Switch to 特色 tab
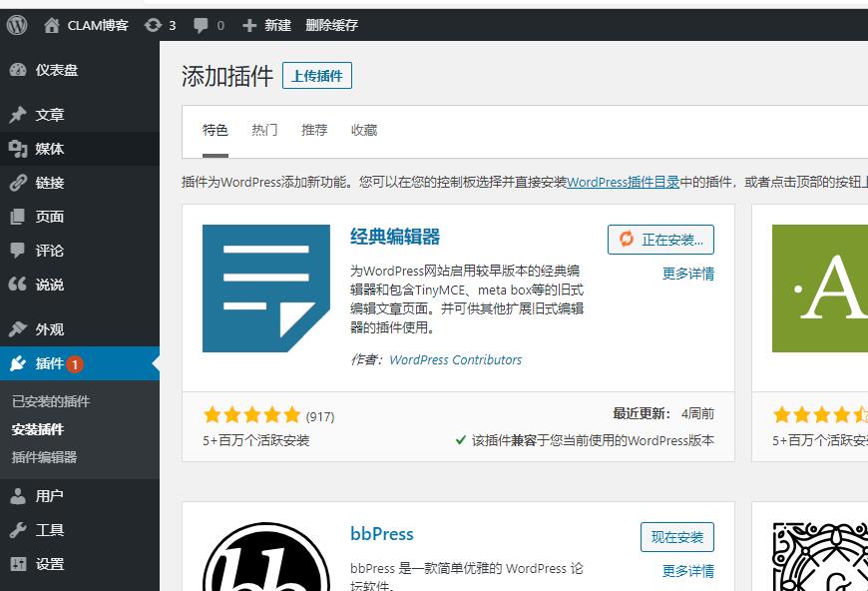Image resolution: width=868 pixels, height=591 pixels. 216,130
